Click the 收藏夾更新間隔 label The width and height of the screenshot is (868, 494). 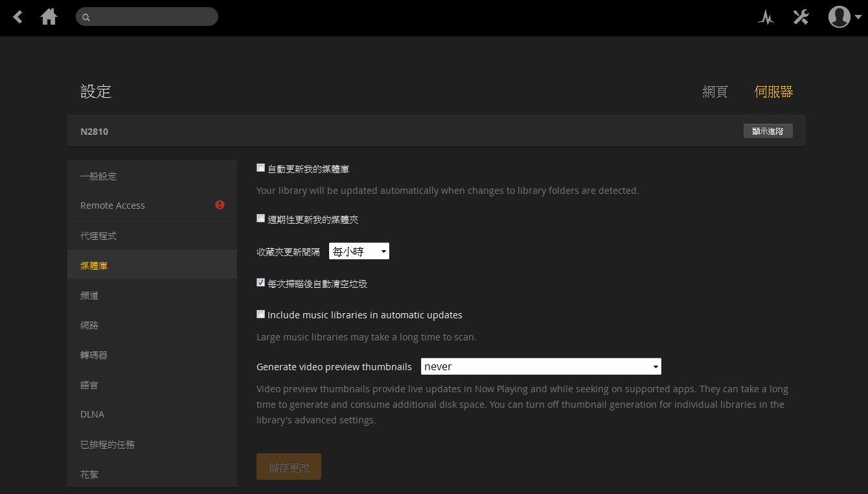[x=288, y=252]
